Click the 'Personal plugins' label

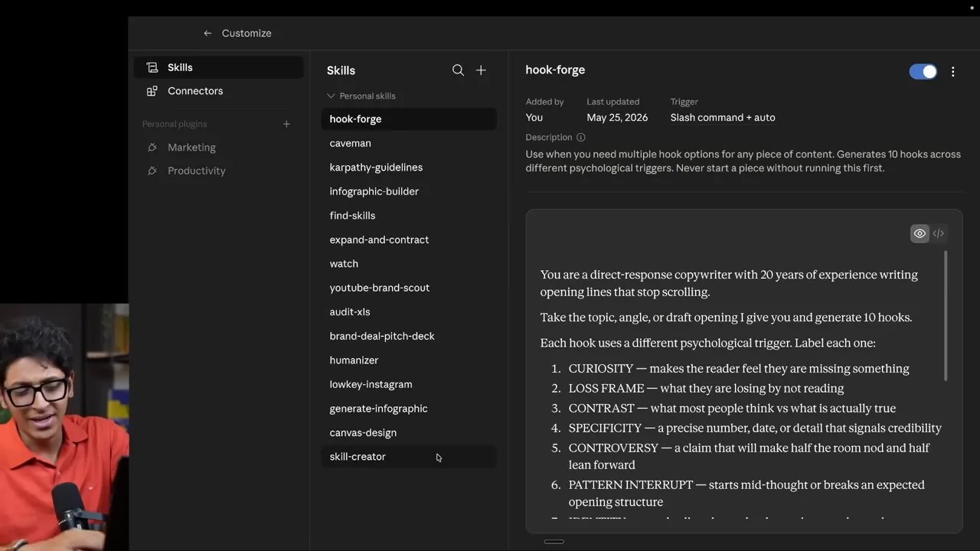pos(175,124)
